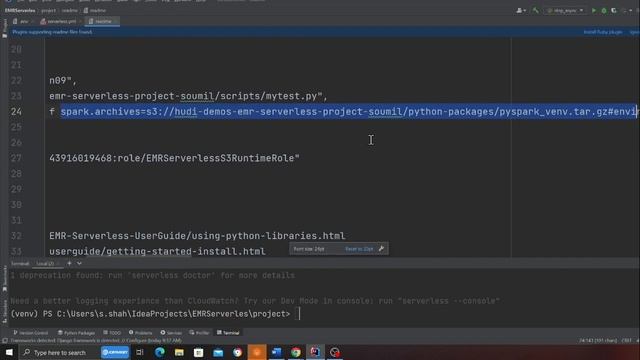Run the configuration with green play icon
This screenshot has width=640, height=360.
[594, 11]
